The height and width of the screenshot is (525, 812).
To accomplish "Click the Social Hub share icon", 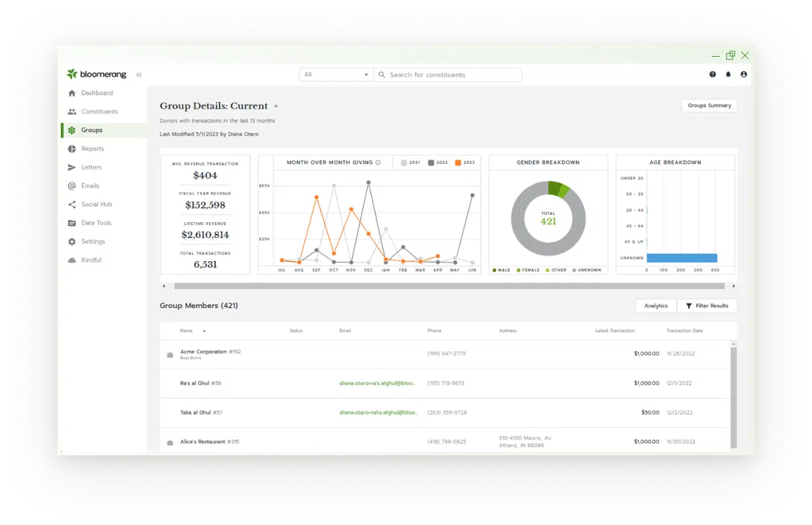I will 72,204.
